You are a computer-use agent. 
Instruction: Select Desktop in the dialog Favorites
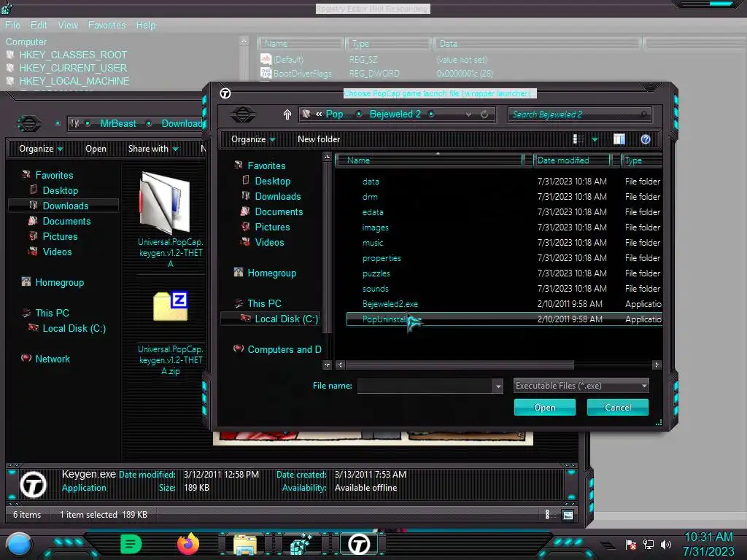(273, 181)
